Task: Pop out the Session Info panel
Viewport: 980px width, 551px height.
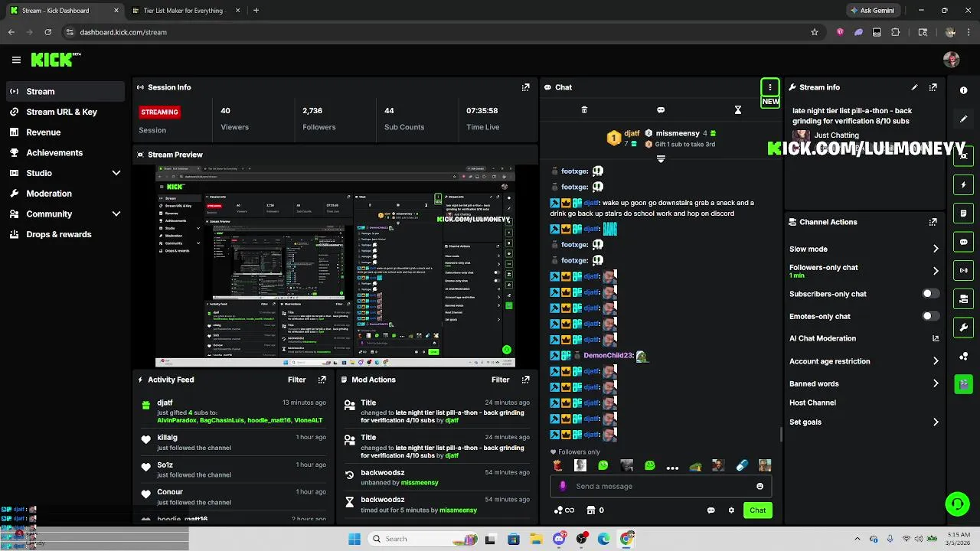Action: [525, 87]
